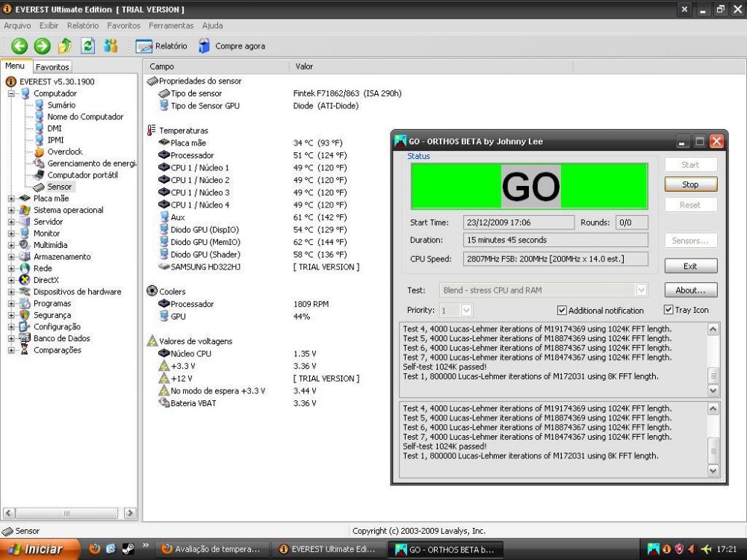Toggle the Additional notification checkbox
The width and height of the screenshot is (747, 560).
tap(562, 311)
